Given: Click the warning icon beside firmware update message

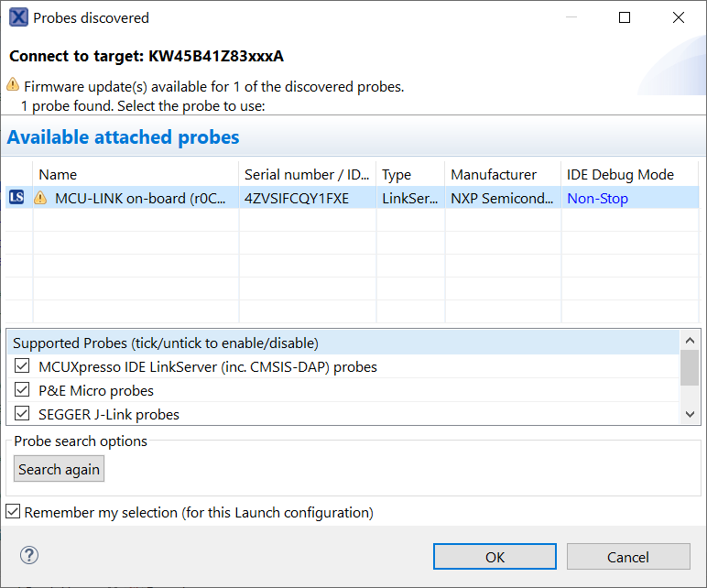Looking at the screenshot, I should (13, 85).
